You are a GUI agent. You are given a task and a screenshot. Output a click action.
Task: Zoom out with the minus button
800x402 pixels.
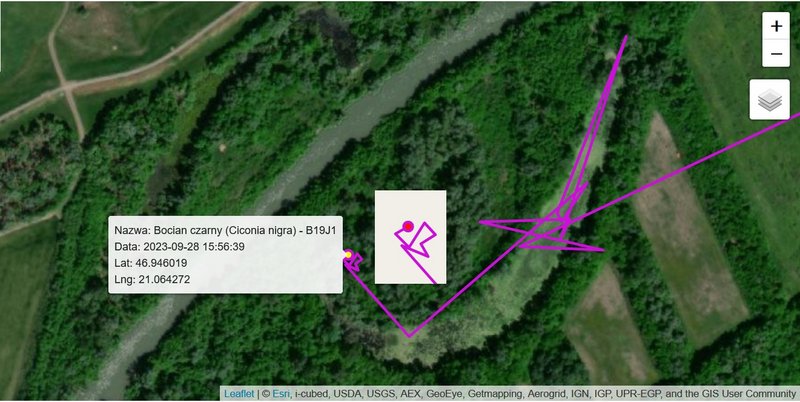click(776, 54)
